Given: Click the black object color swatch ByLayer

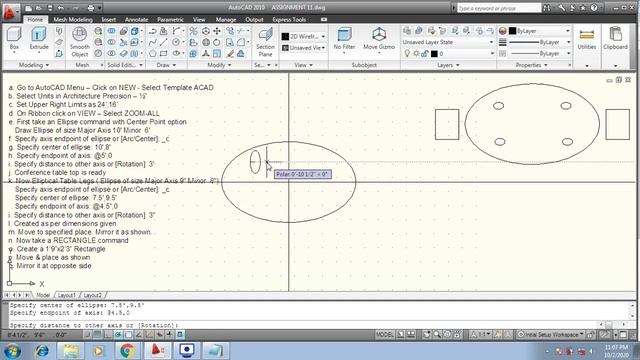Looking at the screenshot, I should click(x=513, y=31).
